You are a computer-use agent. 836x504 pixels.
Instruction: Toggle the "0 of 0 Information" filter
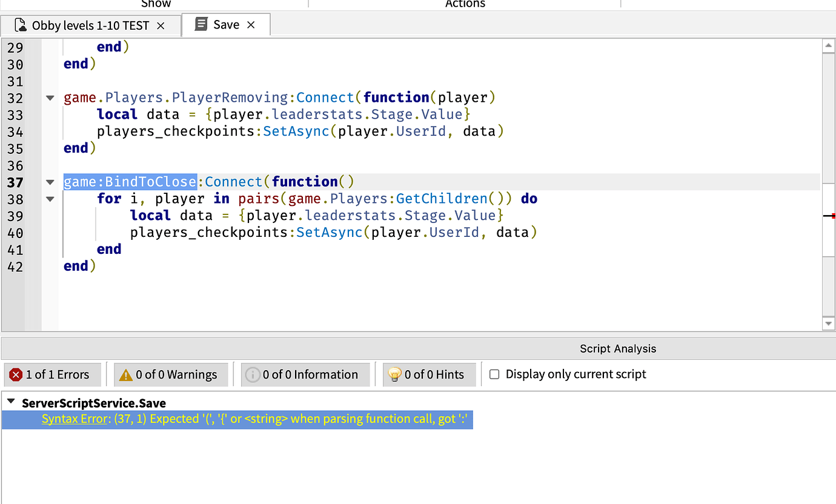pos(304,374)
